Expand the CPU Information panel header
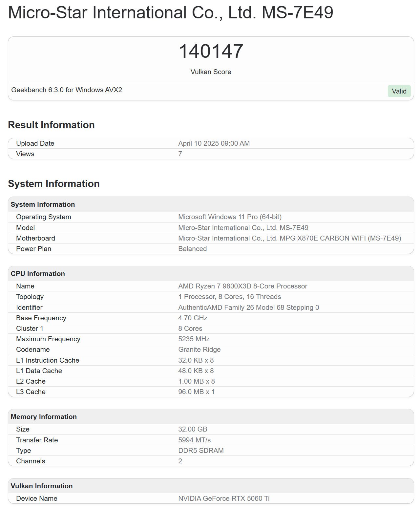The height and width of the screenshot is (508, 420). tap(37, 273)
